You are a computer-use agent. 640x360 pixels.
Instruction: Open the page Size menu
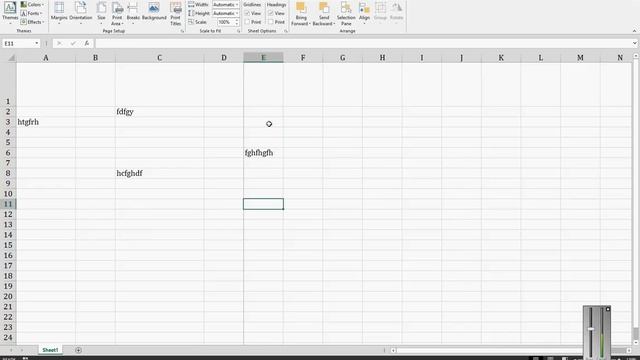[x=101, y=12]
